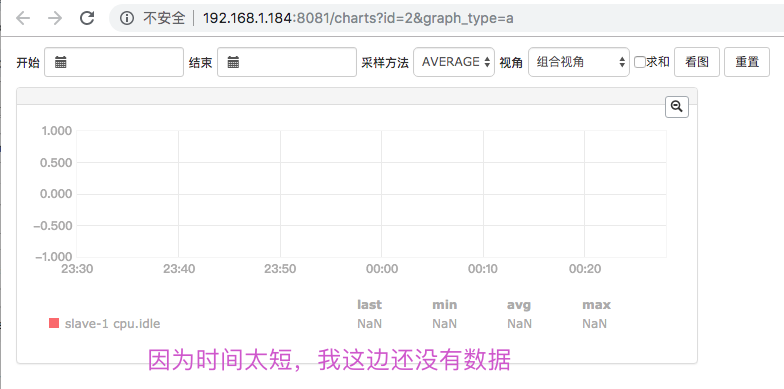Open the 组合视角 view dropdown
784x389 pixels.
(578, 62)
